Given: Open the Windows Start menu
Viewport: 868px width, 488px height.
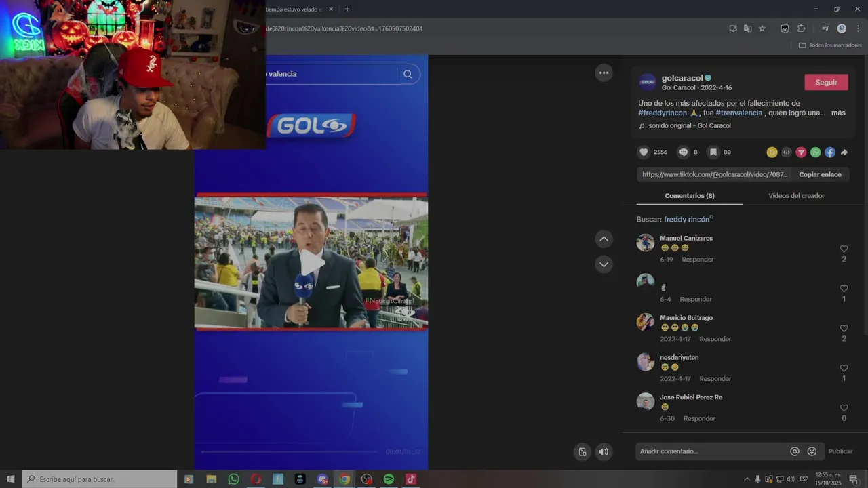Looking at the screenshot, I should (11, 479).
